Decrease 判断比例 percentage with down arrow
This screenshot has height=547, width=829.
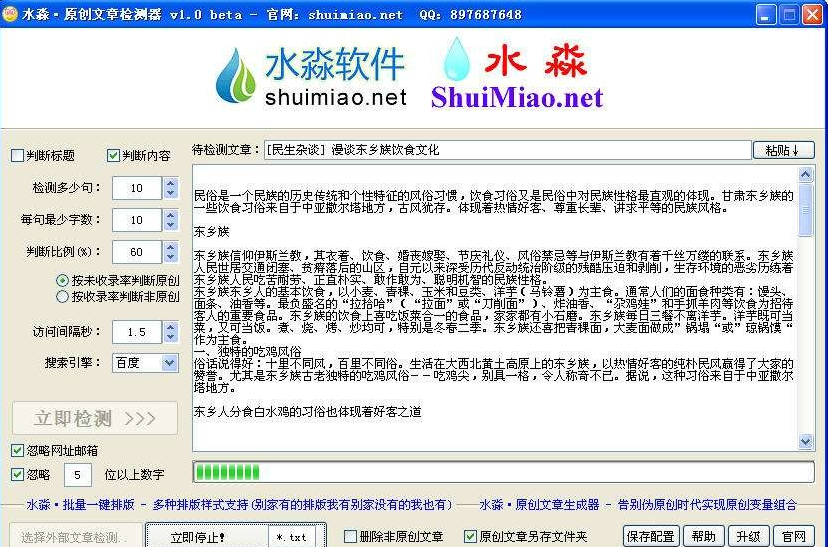click(x=170, y=257)
